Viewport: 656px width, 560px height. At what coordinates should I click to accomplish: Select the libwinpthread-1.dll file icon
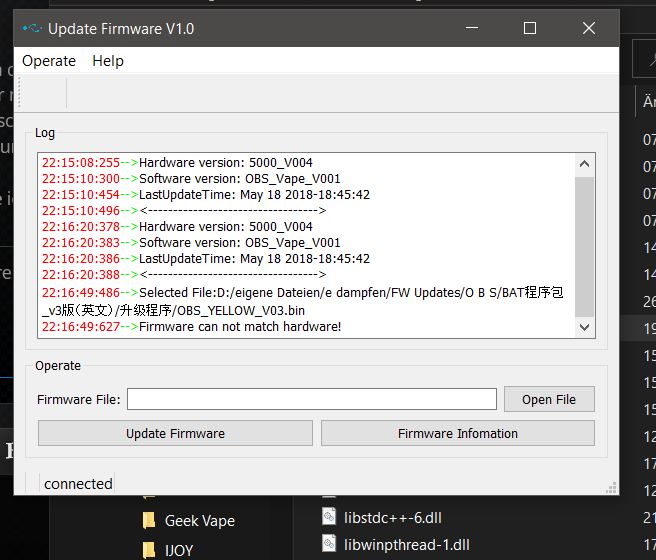click(329, 544)
